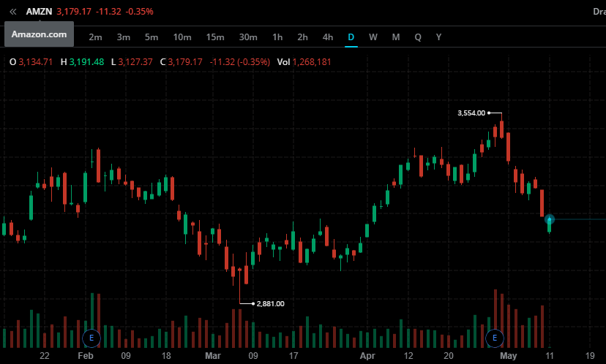Click the header price 3,179.17 next to AMZN
This screenshot has width=606, height=364.
74,12
